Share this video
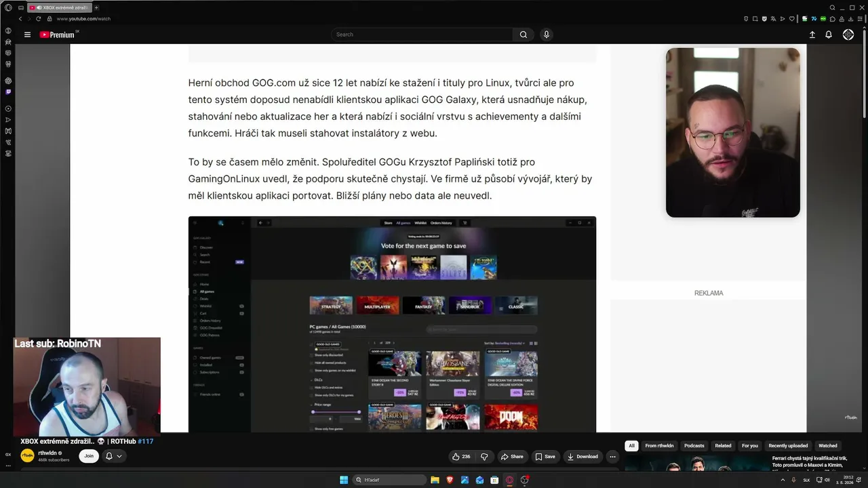This screenshot has width=868, height=488. [x=512, y=457]
